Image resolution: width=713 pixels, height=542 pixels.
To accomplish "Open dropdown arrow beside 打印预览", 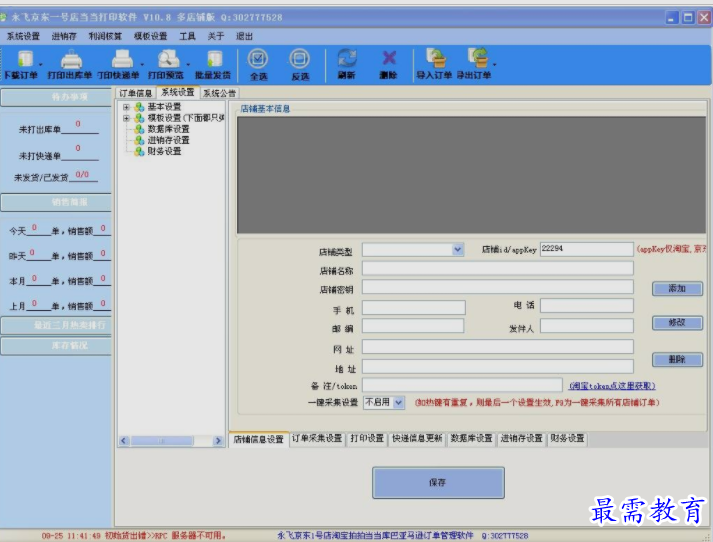I will pos(188,65).
